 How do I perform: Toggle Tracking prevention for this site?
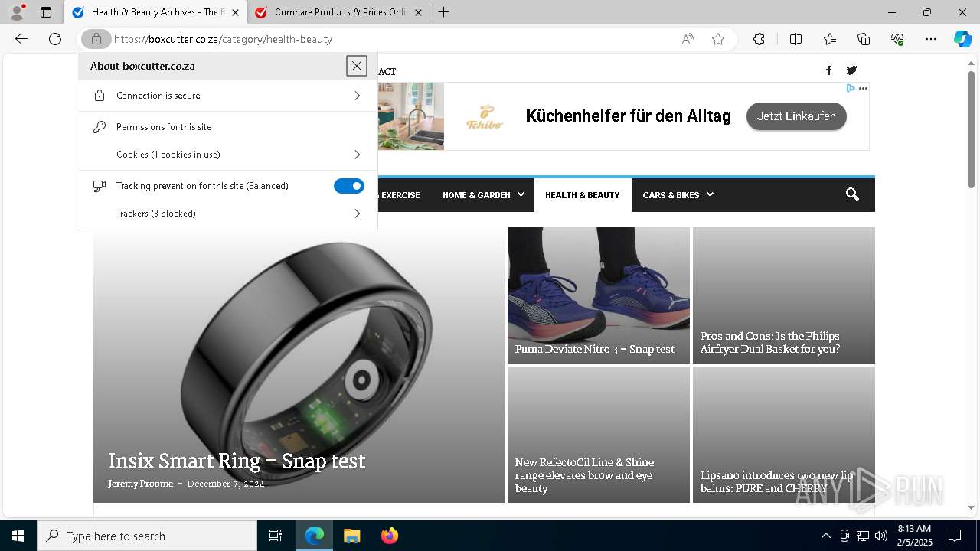click(x=349, y=186)
